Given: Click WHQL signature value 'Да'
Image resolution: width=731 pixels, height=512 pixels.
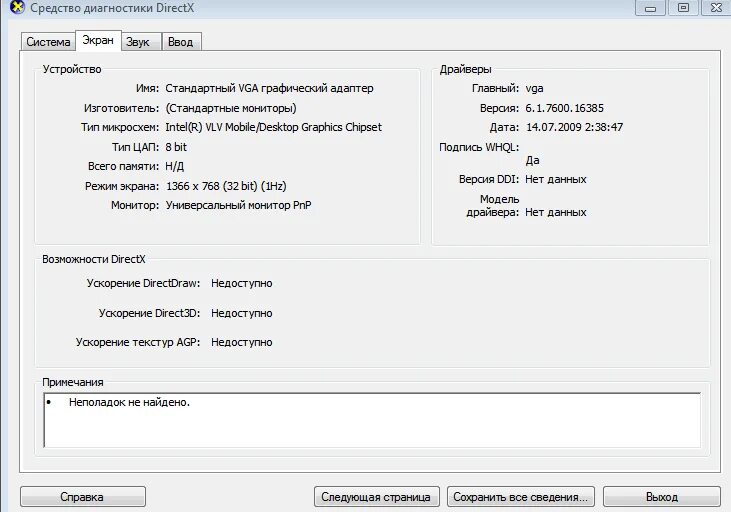Looking at the screenshot, I should (532, 160).
